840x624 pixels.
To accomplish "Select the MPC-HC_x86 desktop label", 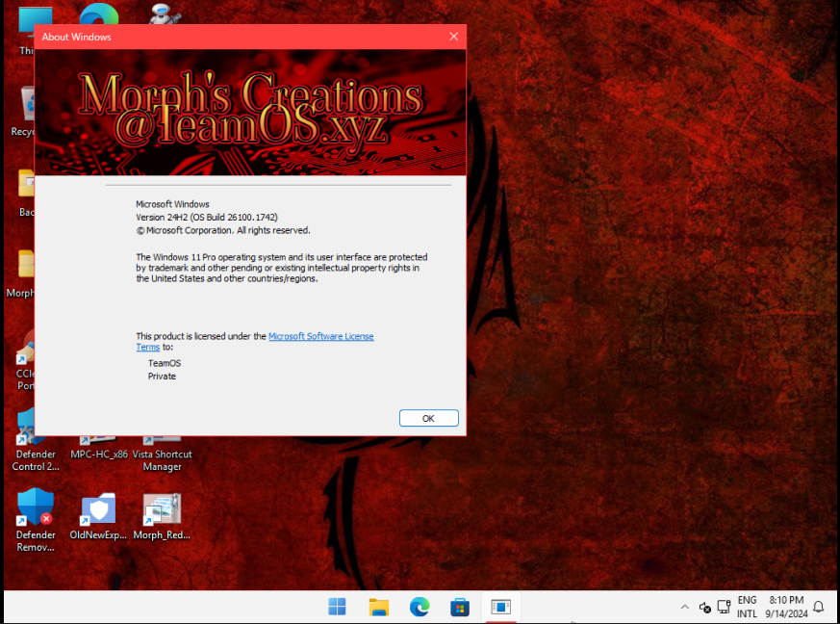I will point(99,455).
